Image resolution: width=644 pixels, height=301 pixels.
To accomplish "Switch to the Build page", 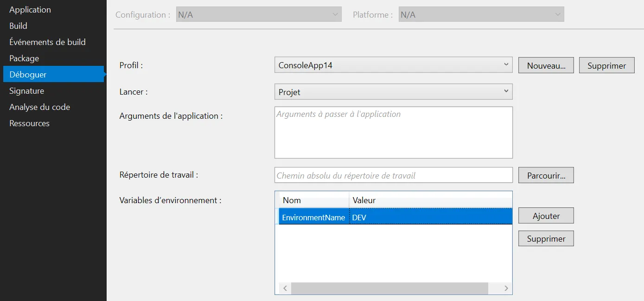I will click(19, 26).
